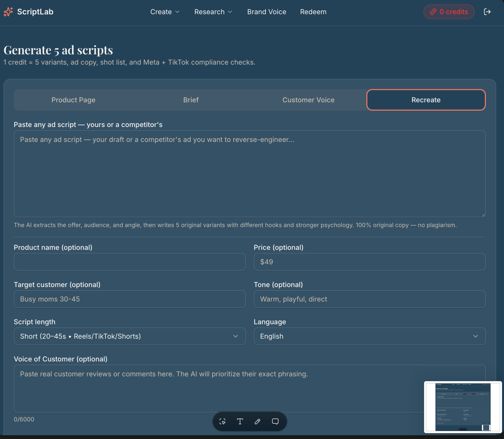
Task: Click the Generate 5 ad scripts heading
Action: click(x=58, y=50)
